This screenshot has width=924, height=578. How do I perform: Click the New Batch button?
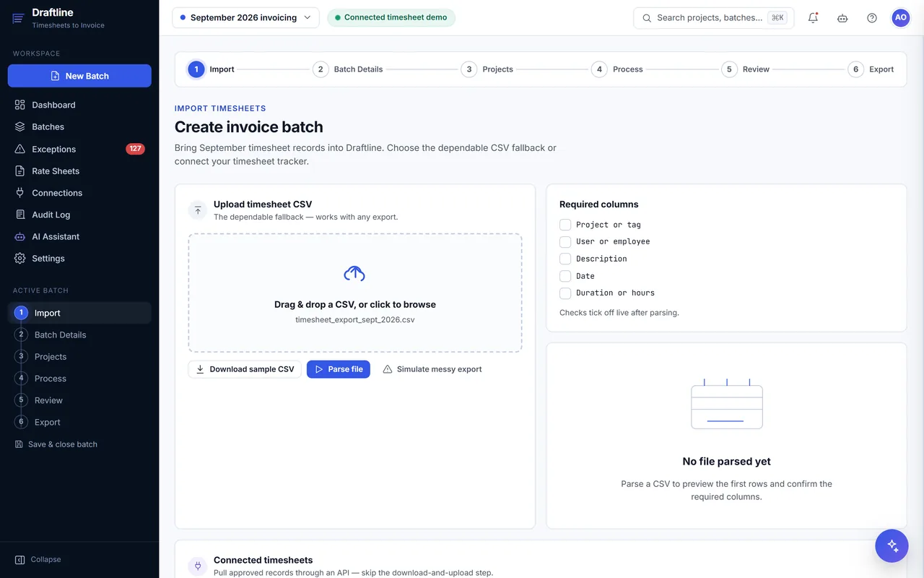point(79,76)
